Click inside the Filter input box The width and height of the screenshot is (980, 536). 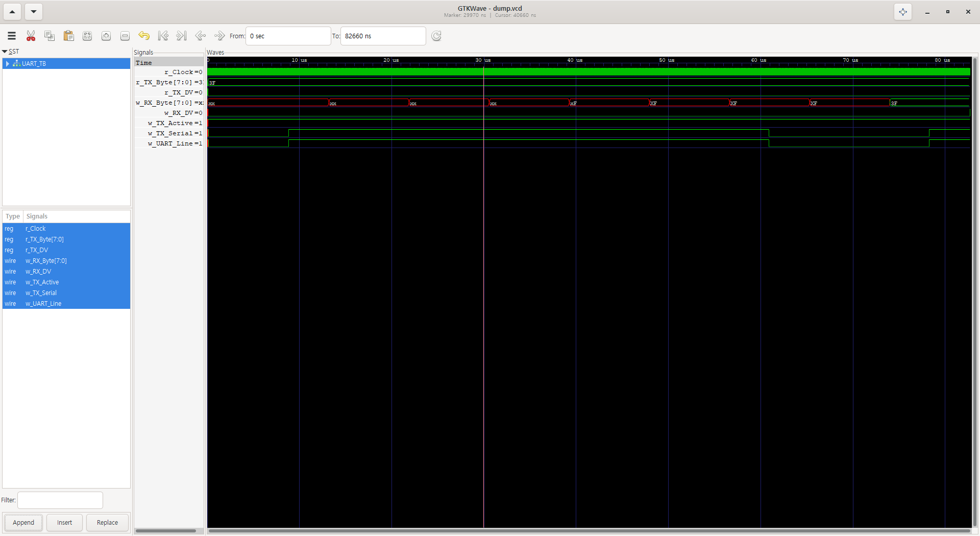60,500
